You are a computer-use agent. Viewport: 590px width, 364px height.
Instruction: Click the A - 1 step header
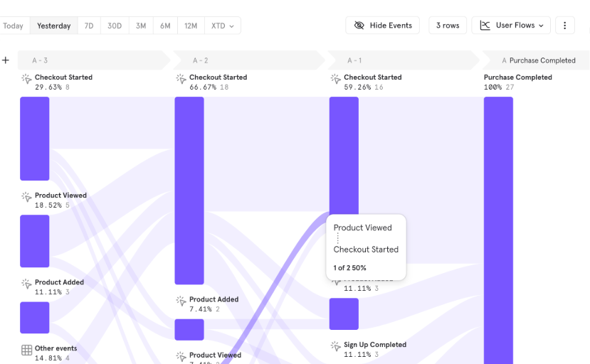point(404,60)
